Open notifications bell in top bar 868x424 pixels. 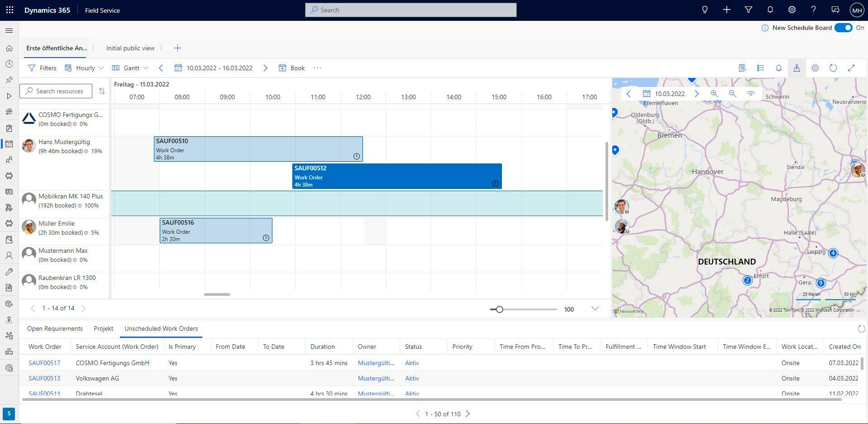770,10
